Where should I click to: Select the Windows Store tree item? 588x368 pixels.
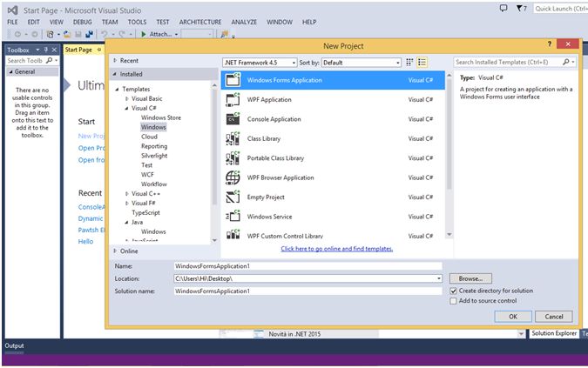click(x=161, y=117)
